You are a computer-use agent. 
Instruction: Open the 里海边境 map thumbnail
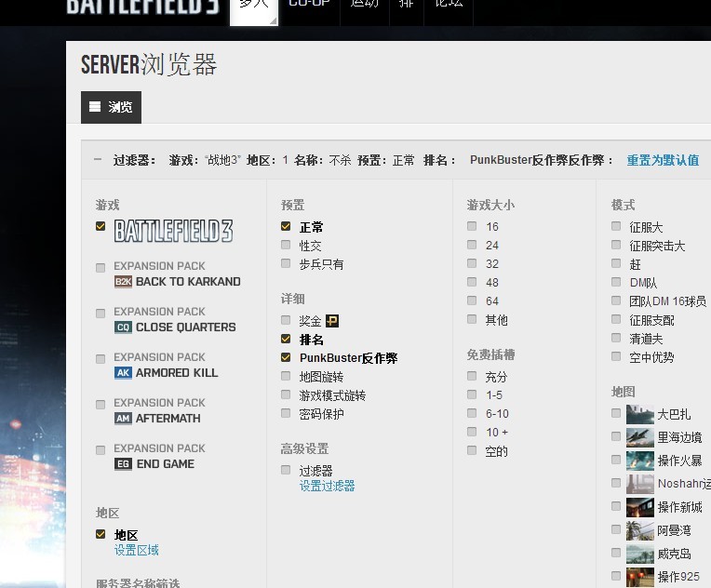tap(640, 437)
